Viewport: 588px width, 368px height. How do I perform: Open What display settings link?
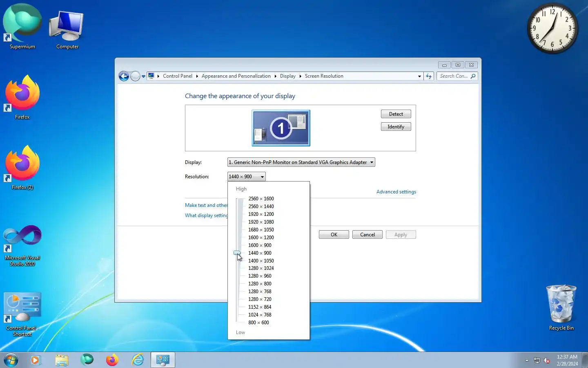coord(206,215)
